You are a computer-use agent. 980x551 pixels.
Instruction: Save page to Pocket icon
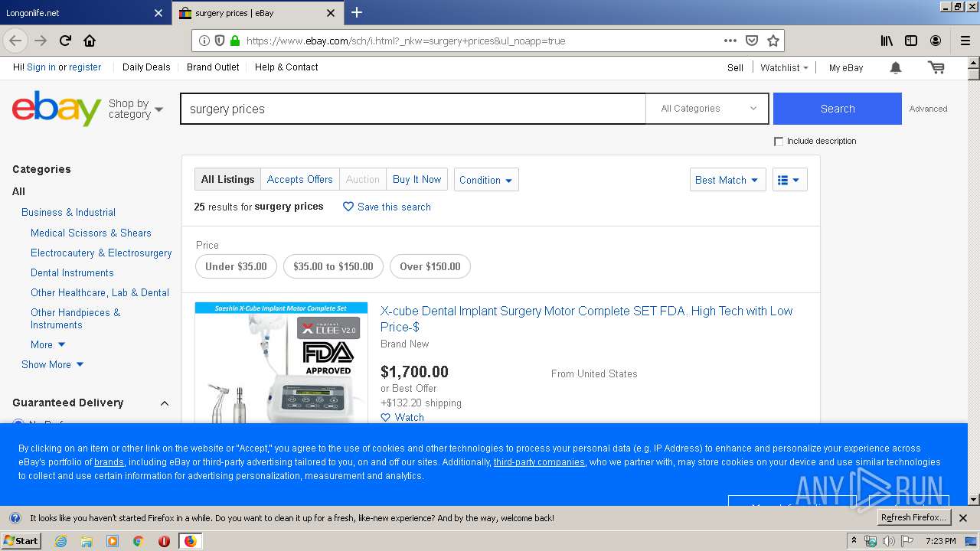click(x=752, y=41)
